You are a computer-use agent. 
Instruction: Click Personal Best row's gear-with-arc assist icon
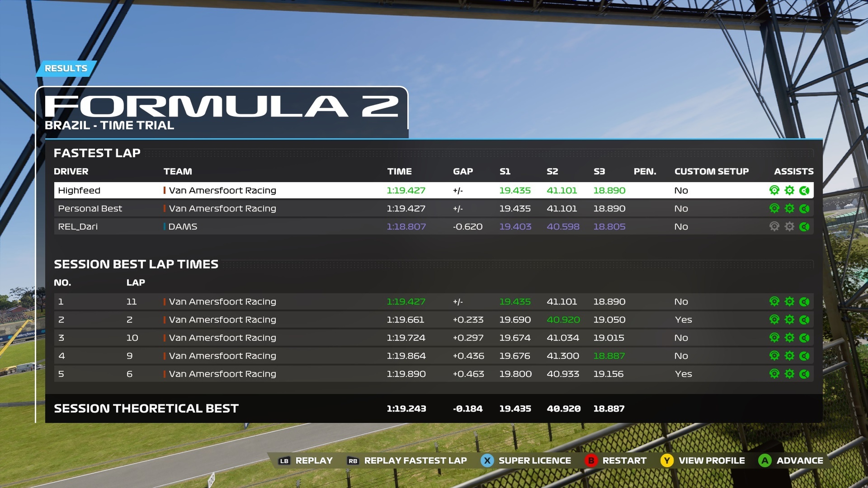tap(774, 208)
